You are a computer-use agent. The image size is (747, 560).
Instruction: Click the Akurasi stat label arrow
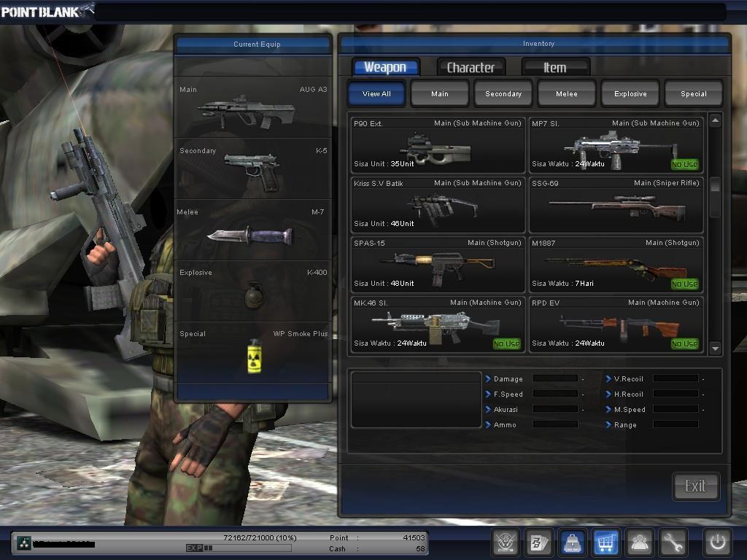click(x=488, y=410)
